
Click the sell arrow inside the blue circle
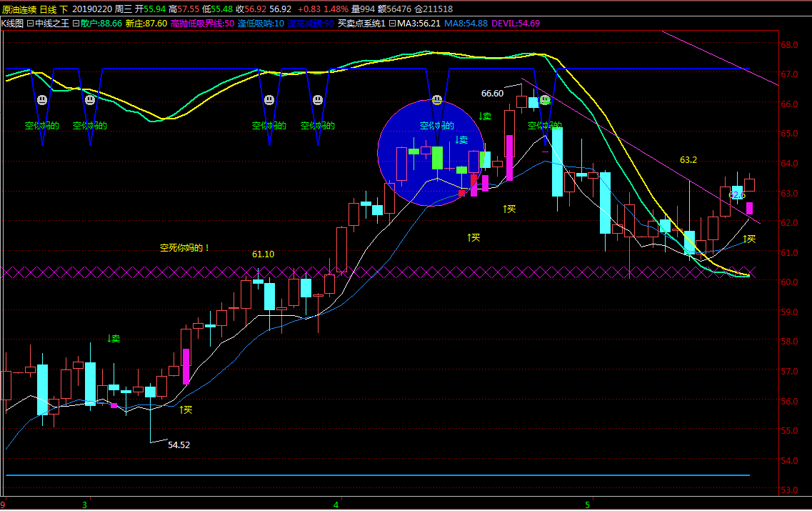coord(461,140)
